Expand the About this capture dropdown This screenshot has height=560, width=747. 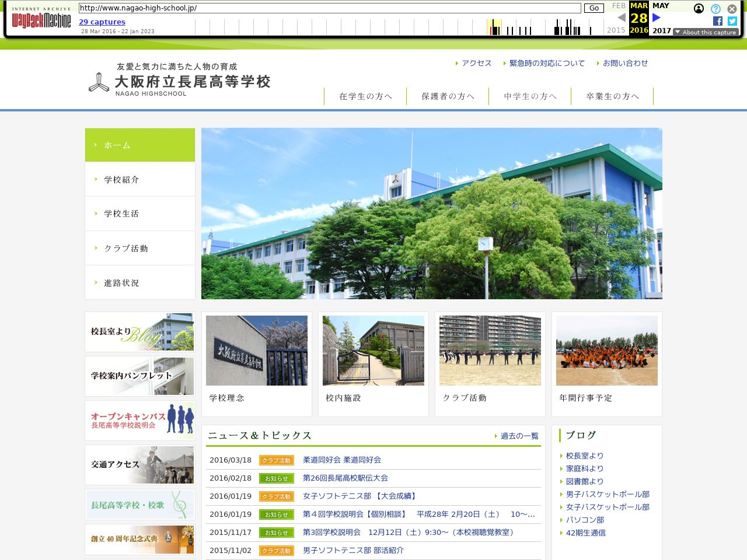706,33
